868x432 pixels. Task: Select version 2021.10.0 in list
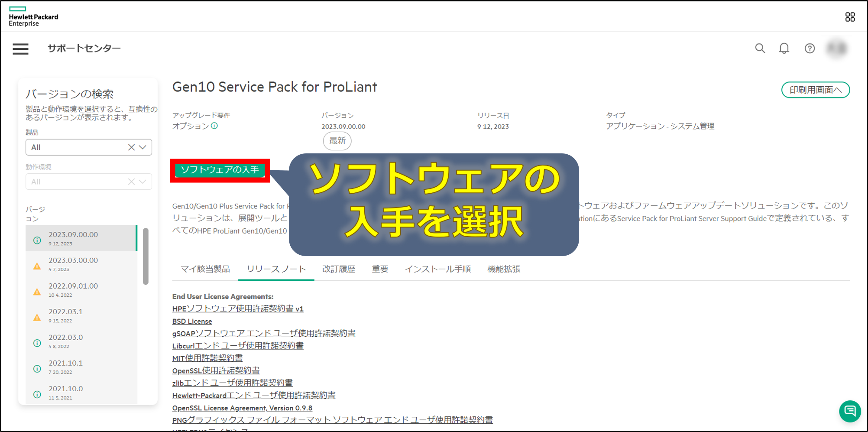(81, 392)
